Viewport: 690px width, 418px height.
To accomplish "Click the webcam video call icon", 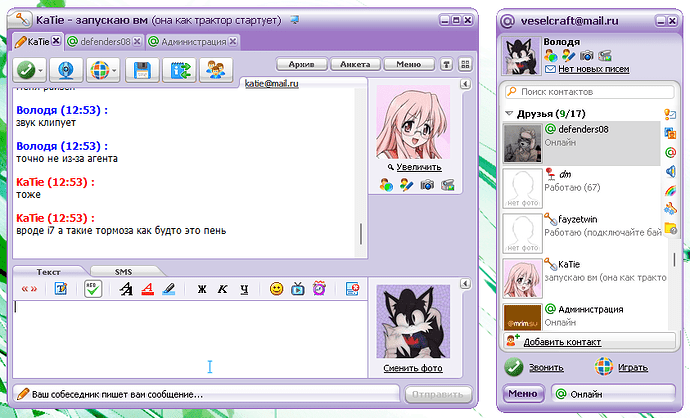I will (66, 70).
